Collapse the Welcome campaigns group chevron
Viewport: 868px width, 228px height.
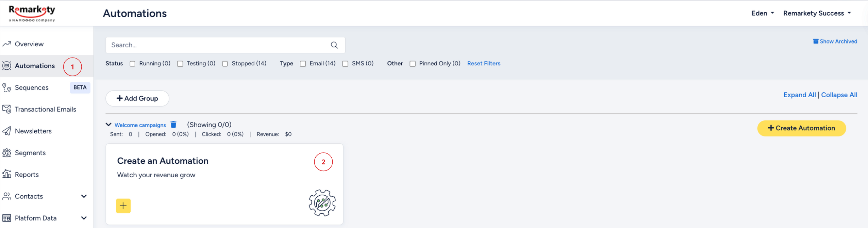click(x=108, y=125)
